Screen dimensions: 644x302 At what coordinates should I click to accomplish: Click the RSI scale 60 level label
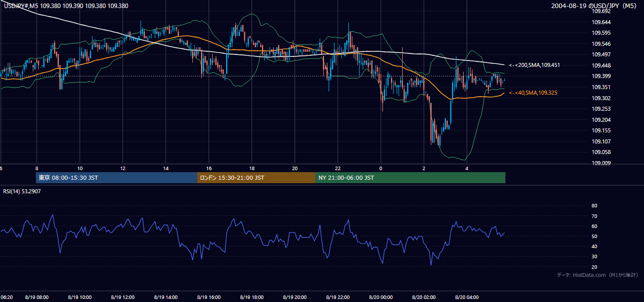click(594, 226)
